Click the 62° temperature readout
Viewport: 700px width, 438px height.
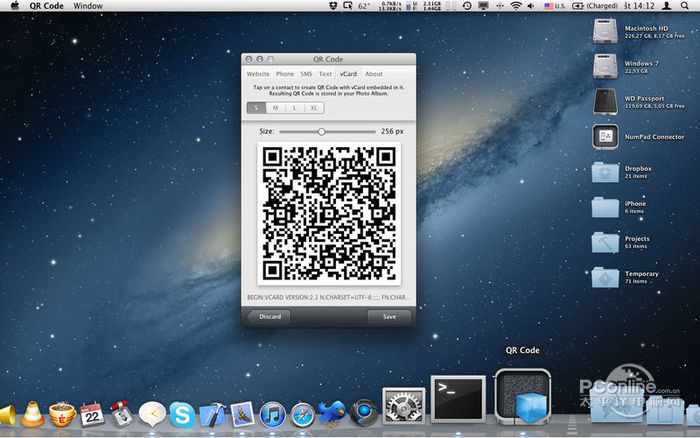(364, 6)
